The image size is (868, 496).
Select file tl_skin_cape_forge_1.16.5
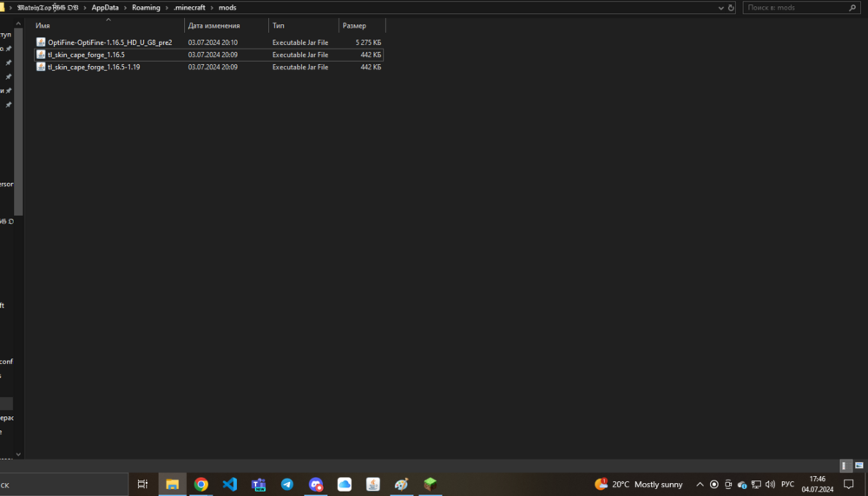pyautogui.click(x=86, y=54)
